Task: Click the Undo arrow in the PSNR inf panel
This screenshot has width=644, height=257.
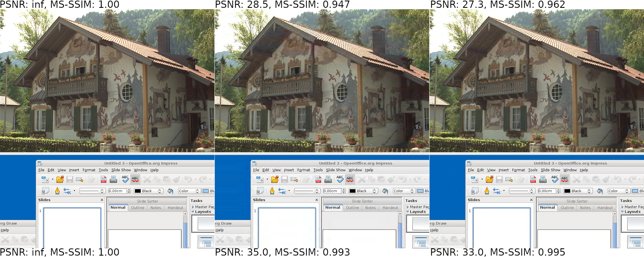Action: 188,179
